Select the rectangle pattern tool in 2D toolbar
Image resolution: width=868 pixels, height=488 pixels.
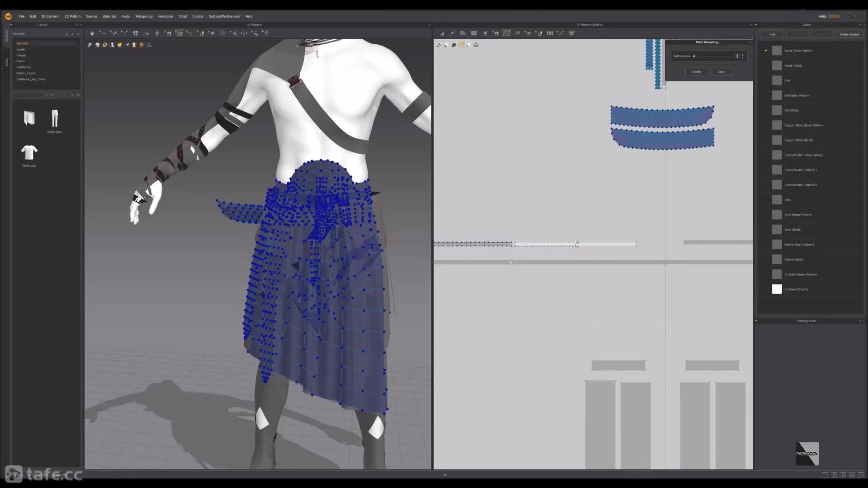tap(474, 33)
